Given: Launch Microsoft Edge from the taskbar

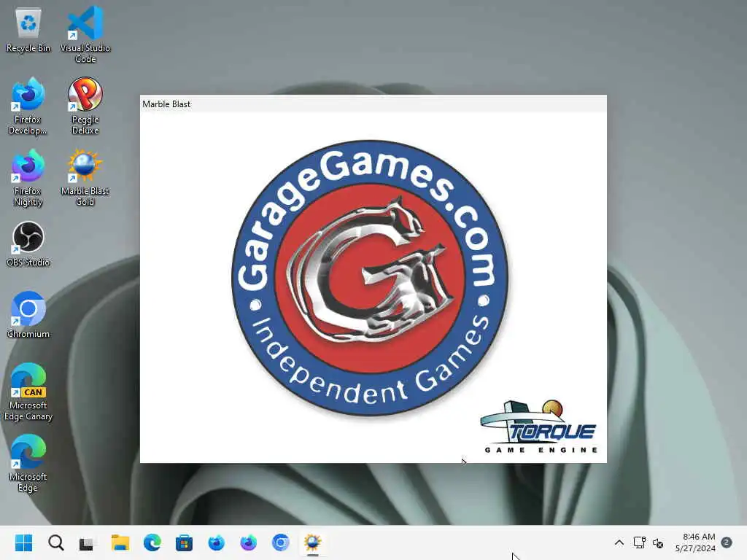Looking at the screenshot, I should tap(152, 542).
